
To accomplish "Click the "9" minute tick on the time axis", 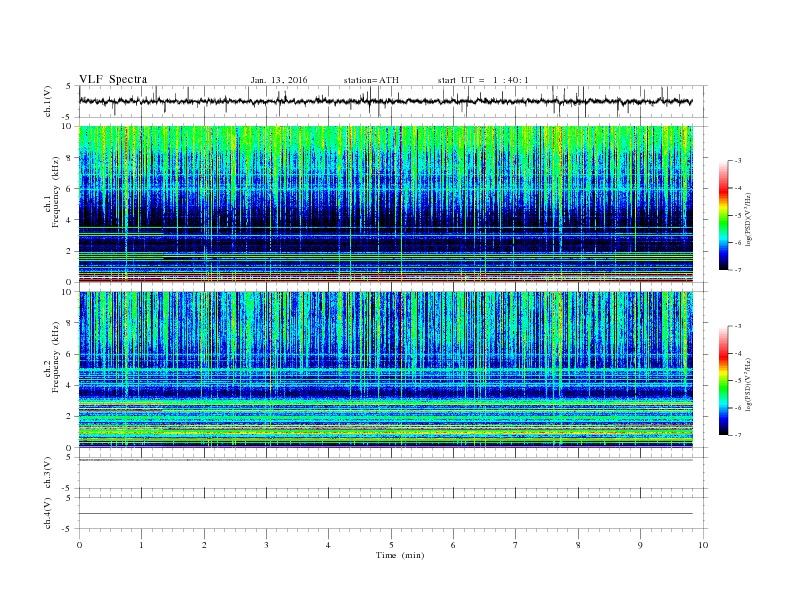I will pos(640,545).
